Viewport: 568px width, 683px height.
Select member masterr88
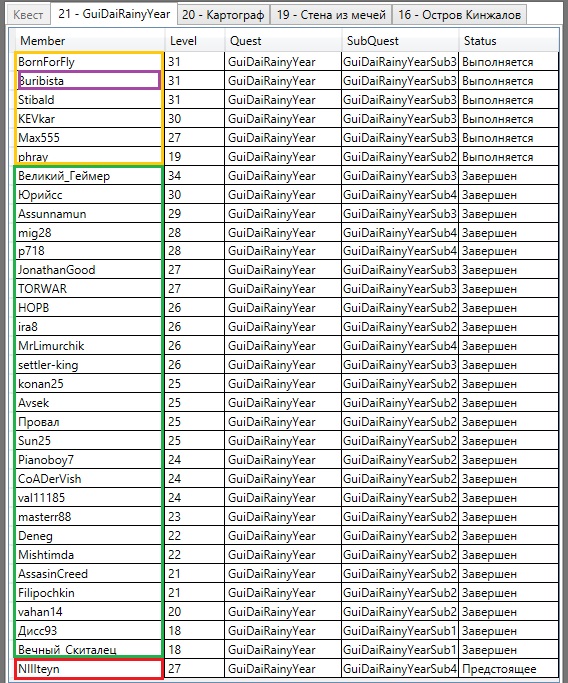[89, 517]
